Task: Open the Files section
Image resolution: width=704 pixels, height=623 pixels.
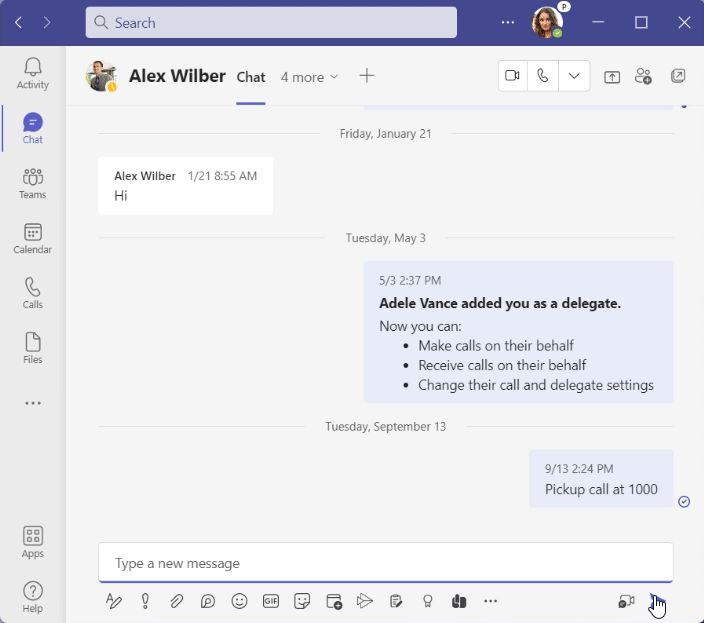Action: coord(33,348)
